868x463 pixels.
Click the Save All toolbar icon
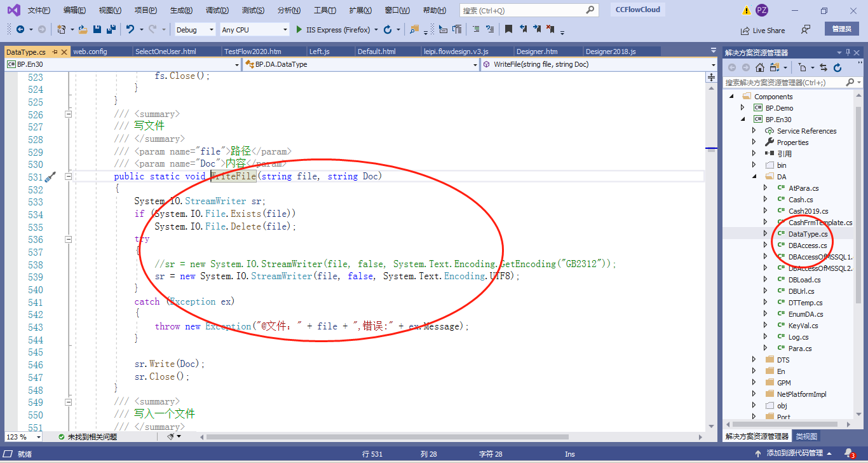tap(111, 30)
